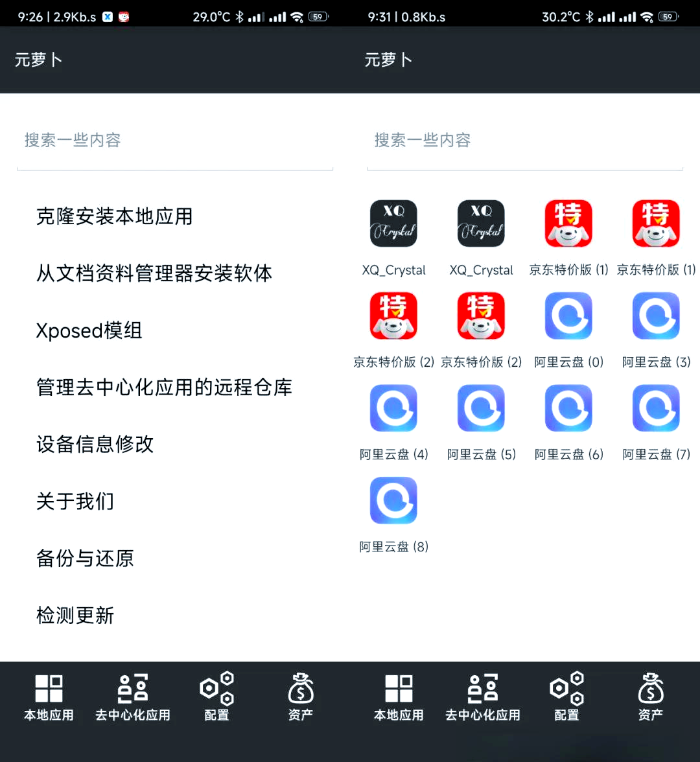The height and width of the screenshot is (762, 700).
Task: Tap 检测更新 to check updates
Action: point(75,616)
